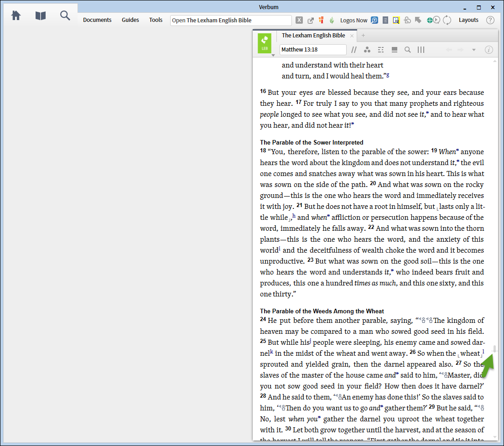504x446 pixels.
Task: Click the knot shortcut icon
Action: (407, 20)
